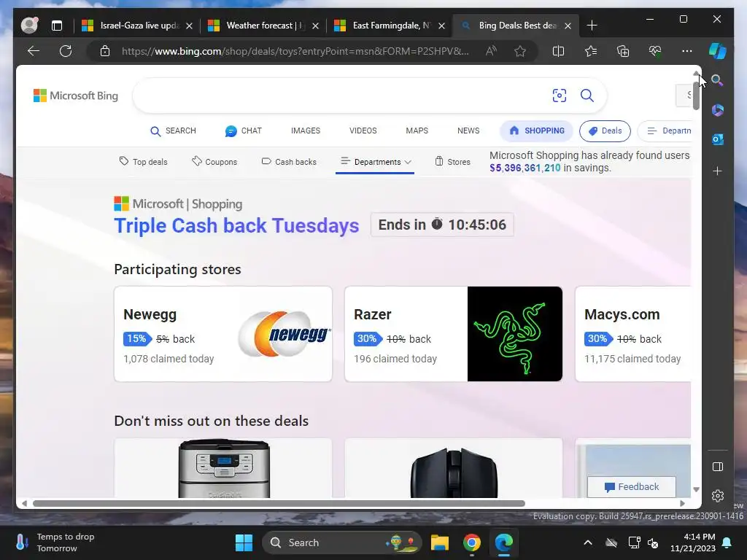The width and height of the screenshot is (747, 560).
Task: Open the Favorites list icon
Action: 591,51
